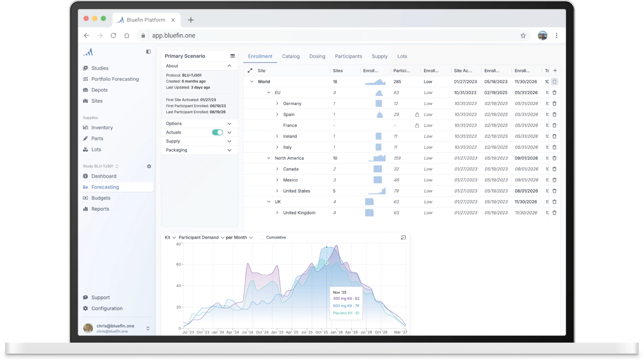This screenshot has height=360, width=644.
Task: Click the Nov '25 data point on chart
Action: click(x=327, y=263)
